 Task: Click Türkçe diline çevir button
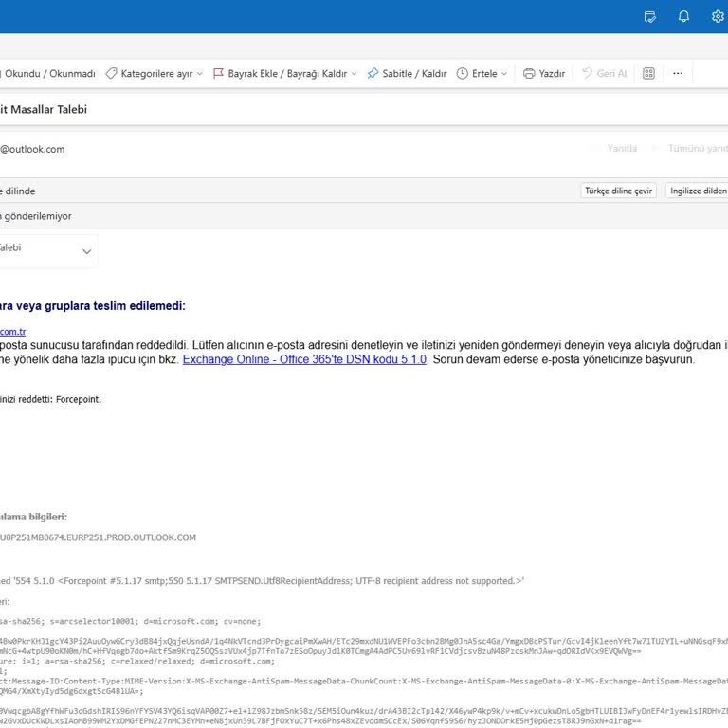618,191
